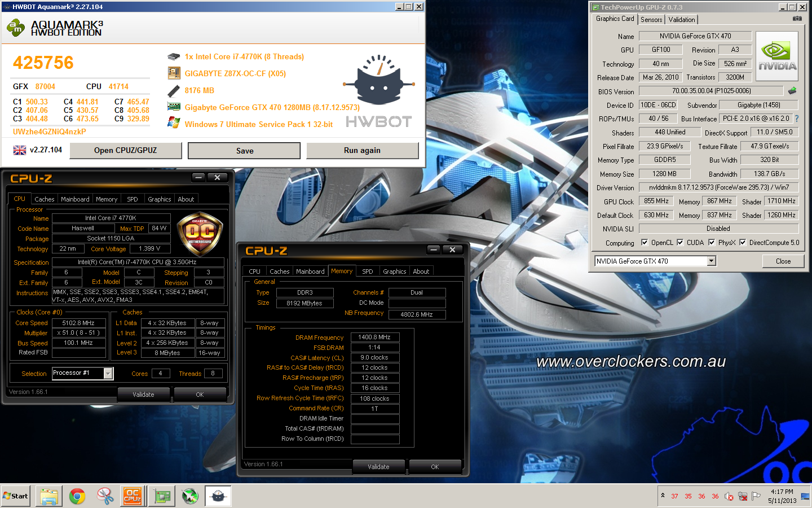Click the Core Speed value 5102.8 MHz
The image size is (812, 508).
pos(78,323)
